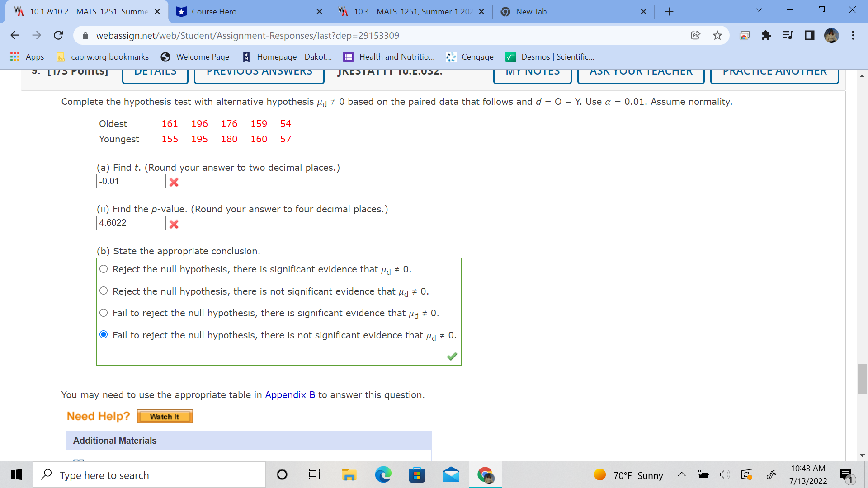Image resolution: width=868 pixels, height=488 pixels.
Task: Choose 'Reject the null, not significant evidence' option
Action: pos(103,291)
